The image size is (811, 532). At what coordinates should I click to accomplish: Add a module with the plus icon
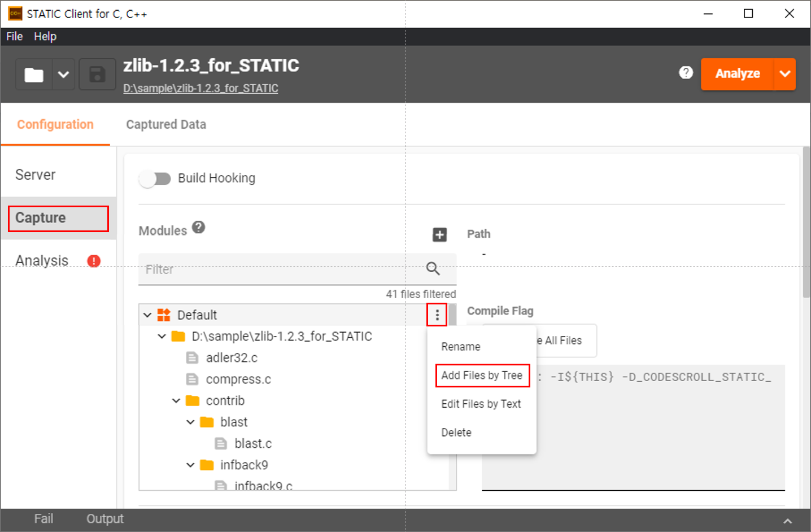point(439,234)
